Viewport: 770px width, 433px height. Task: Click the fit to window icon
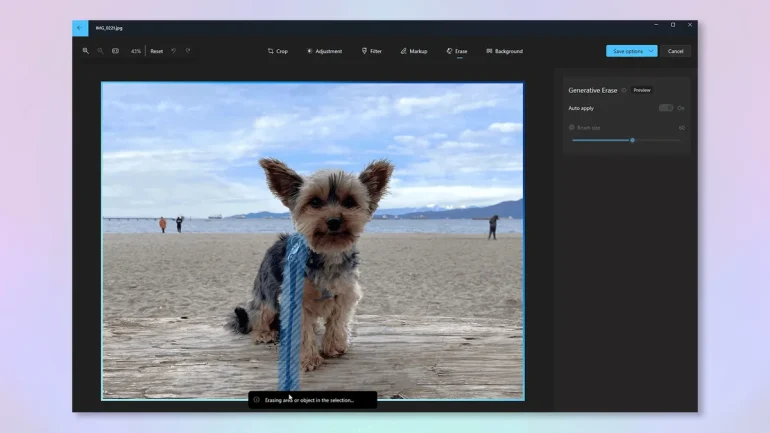[115, 51]
